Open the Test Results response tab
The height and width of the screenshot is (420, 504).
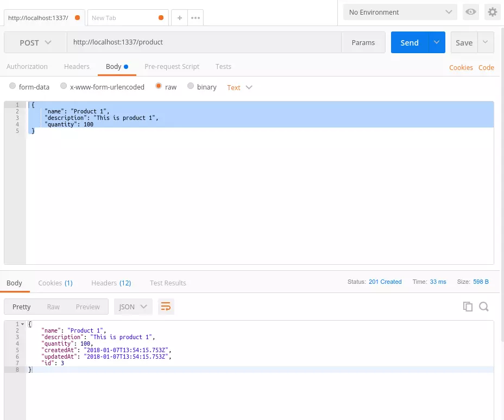tap(167, 283)
